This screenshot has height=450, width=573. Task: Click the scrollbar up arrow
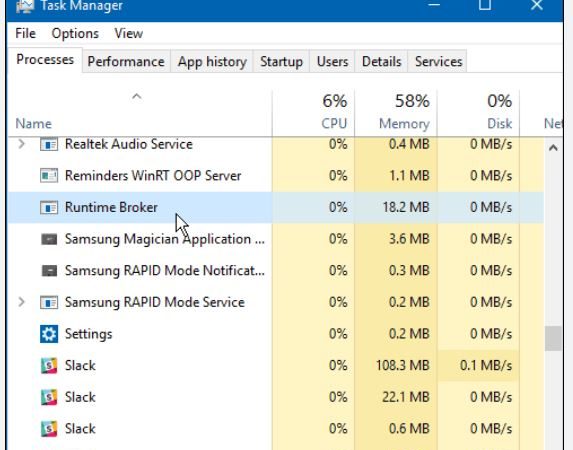(553, 148)
